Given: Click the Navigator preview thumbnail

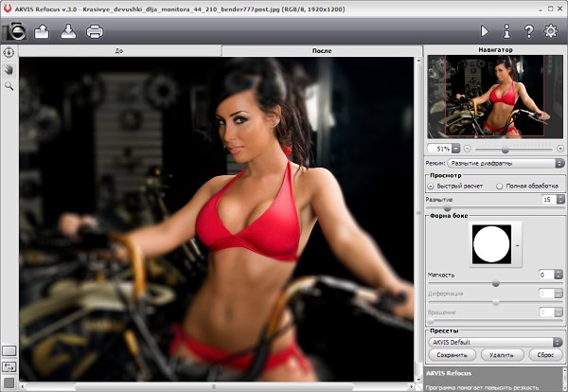Looking at the screenshot, I should [496, 96].
